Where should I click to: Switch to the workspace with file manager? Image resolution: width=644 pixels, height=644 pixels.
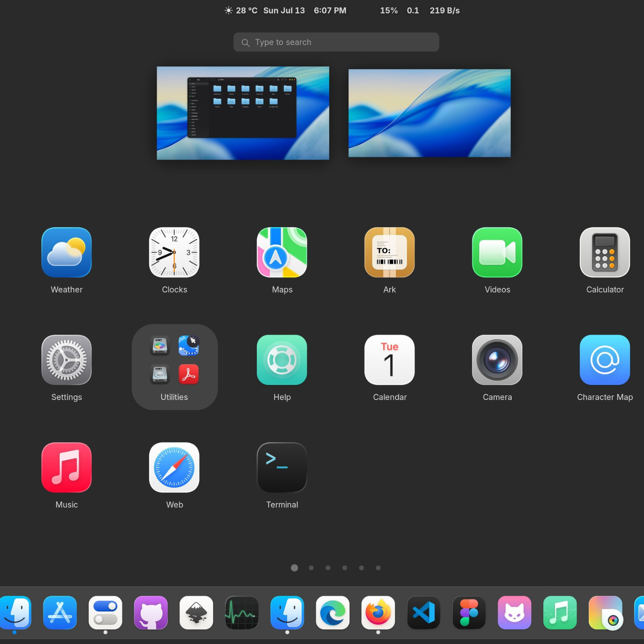pyautogui.click(x=243, y=113)
